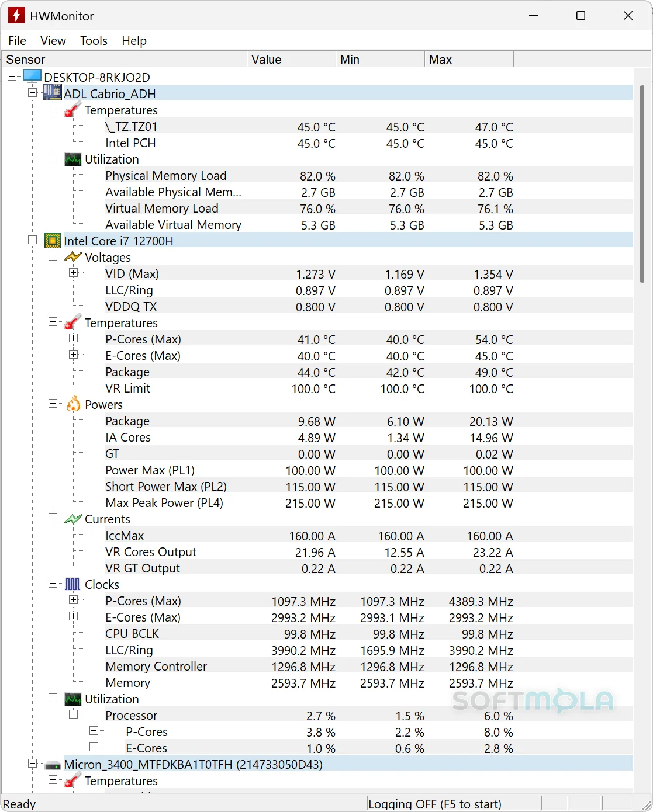Expand E-Cores (Max) under Temperatures
The image size is (653, 812).
[x=73, y=355]
